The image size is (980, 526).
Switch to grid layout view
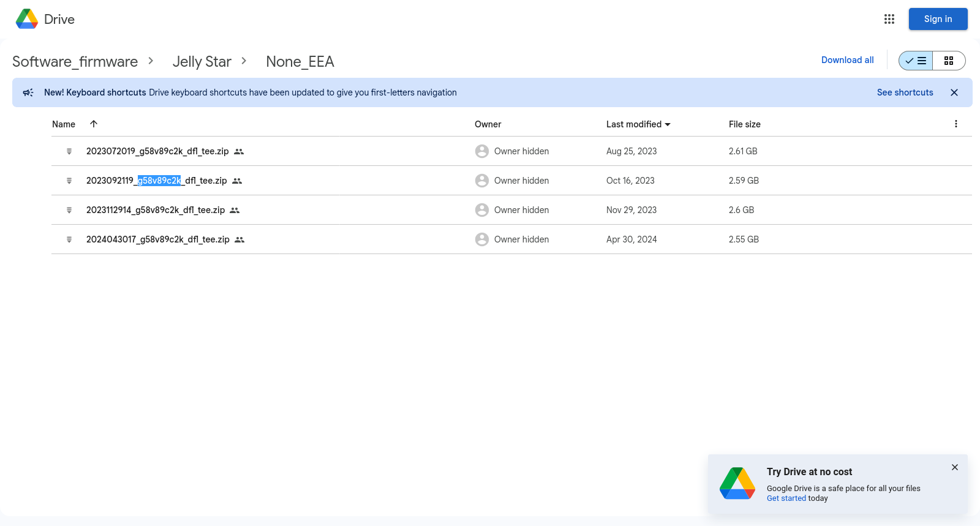click(x=949, y=61)
